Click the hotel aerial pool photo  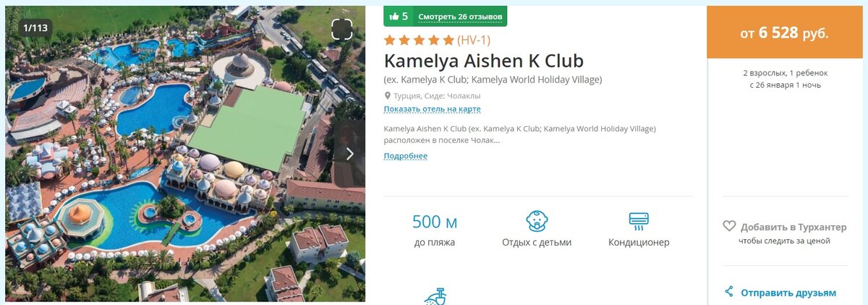pos(185,154)
